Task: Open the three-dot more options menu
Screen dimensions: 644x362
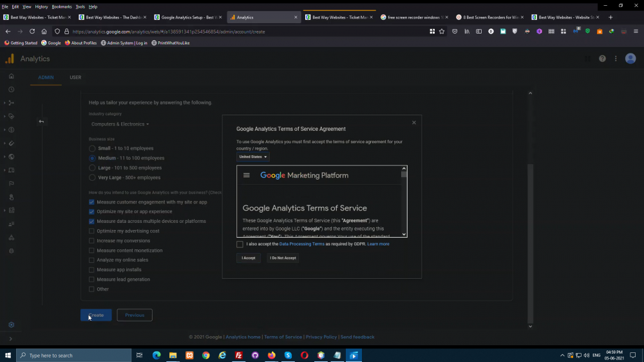Action: click(x=616, y=59)
